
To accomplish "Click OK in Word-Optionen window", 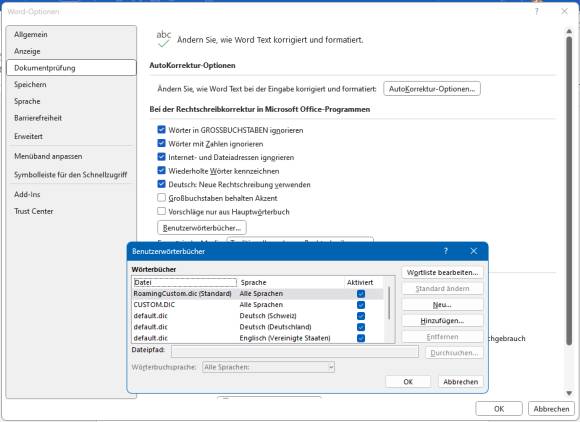I will coord(499,409).
